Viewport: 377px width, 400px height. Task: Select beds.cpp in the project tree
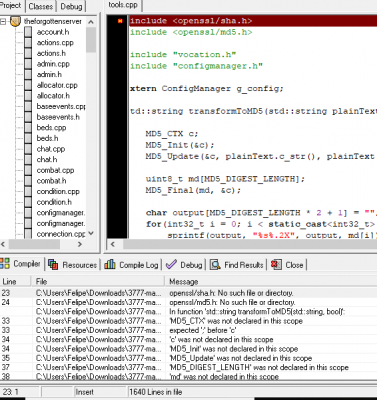pyautogui.click(x=51, y=128)
